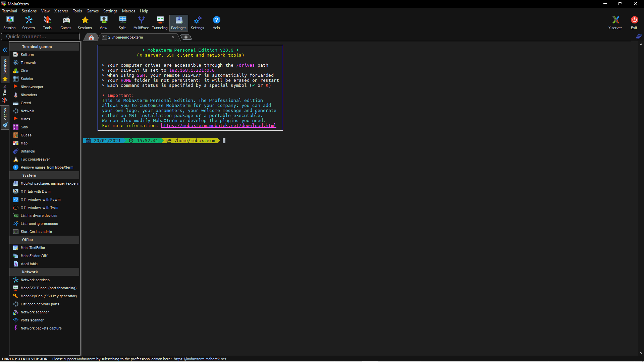
Task: Open the Games menu in menu bar
Action: pos(92,11)
